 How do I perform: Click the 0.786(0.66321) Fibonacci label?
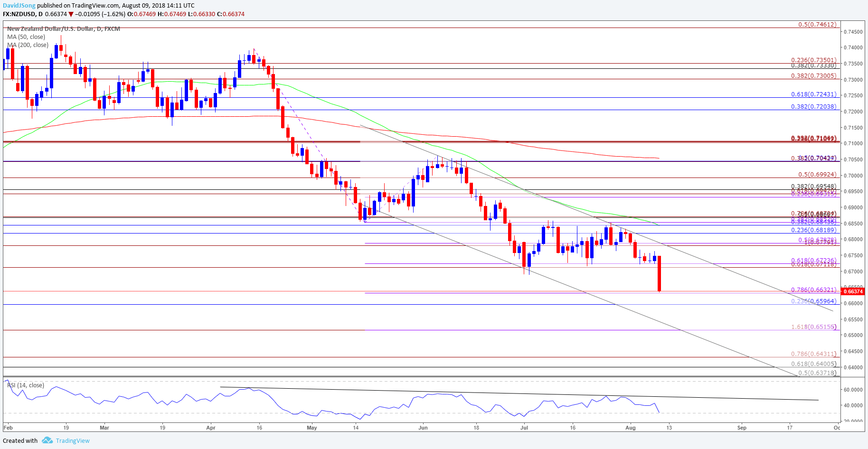pyautogui.click(x=814, y=290)
